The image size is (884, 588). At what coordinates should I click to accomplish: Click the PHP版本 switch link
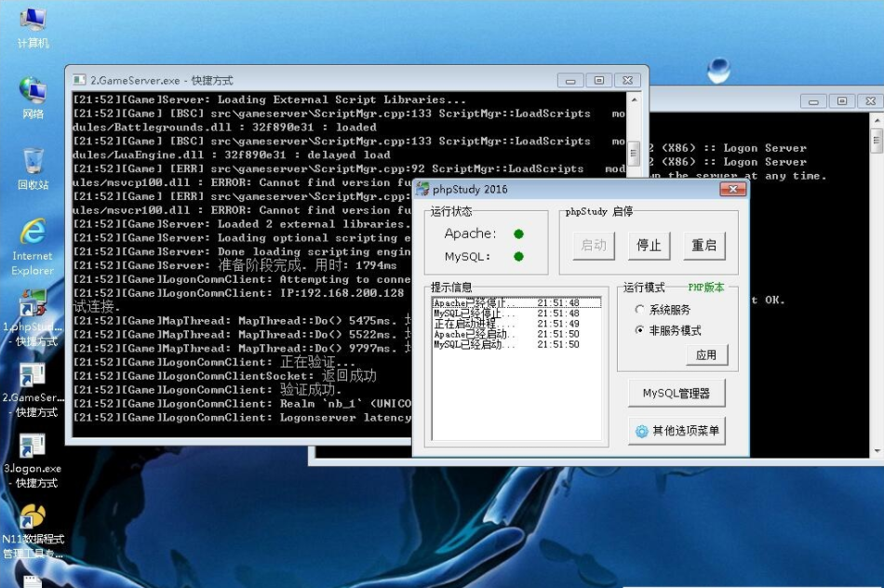tap(705, 287)
